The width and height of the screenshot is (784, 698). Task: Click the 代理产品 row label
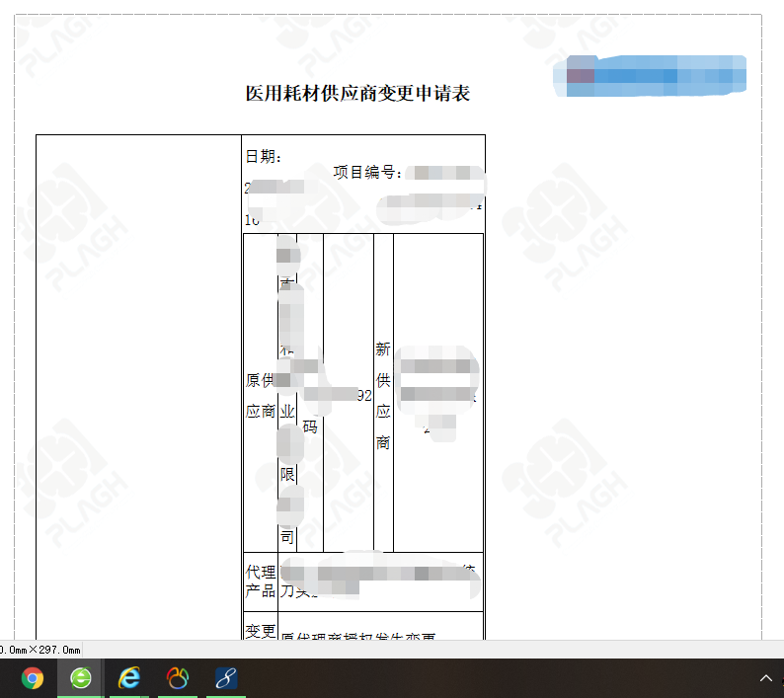pyautogui.click(x=260, y=581)
